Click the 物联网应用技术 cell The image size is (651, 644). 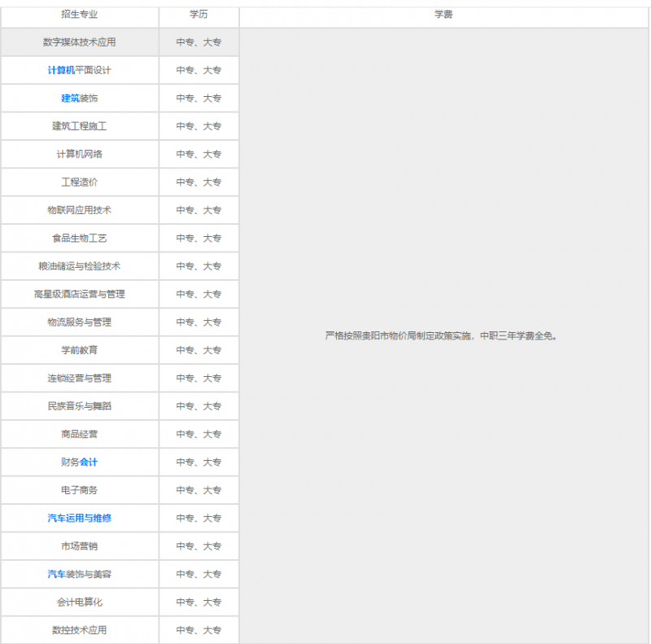click(80, 210)
